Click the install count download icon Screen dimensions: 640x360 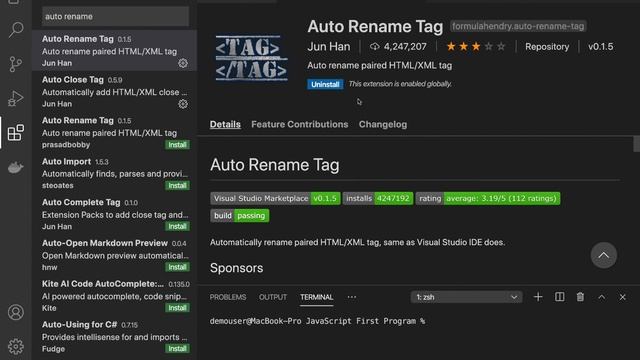[x=374, y=47]
